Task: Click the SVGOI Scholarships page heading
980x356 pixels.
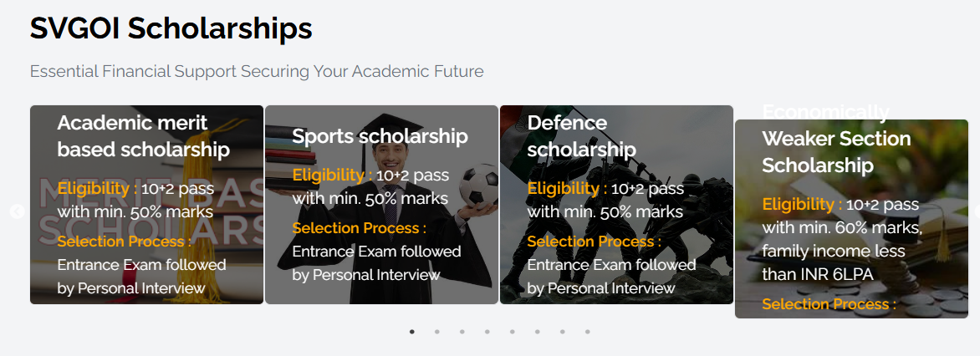Action: (x=171, y=29)
